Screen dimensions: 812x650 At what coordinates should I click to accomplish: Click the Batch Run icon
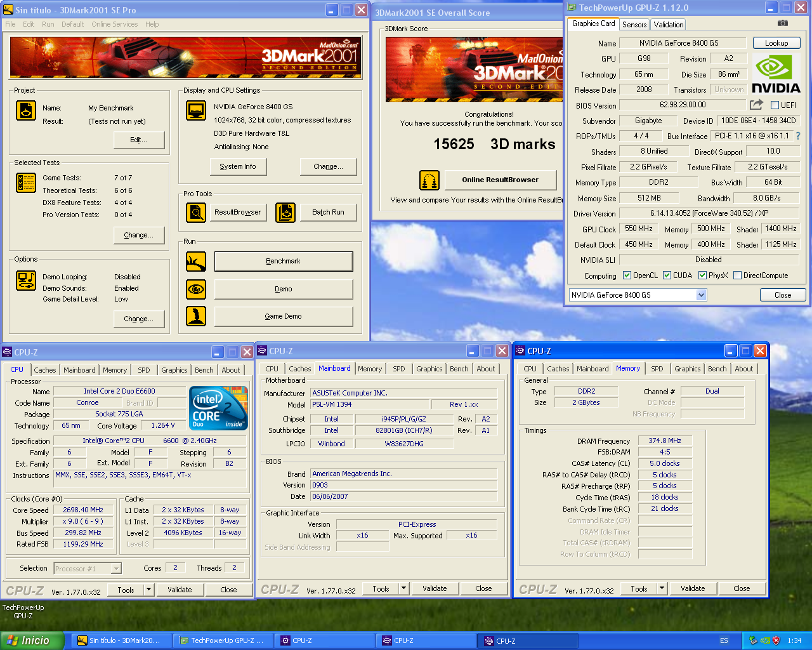click(x=285, y=213)
